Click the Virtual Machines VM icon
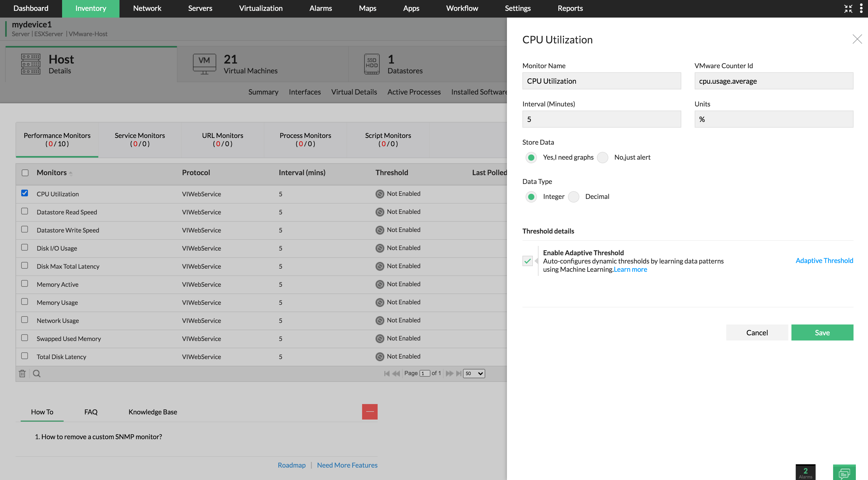This screenshot has width=868, height=480. tap(204, 63)
